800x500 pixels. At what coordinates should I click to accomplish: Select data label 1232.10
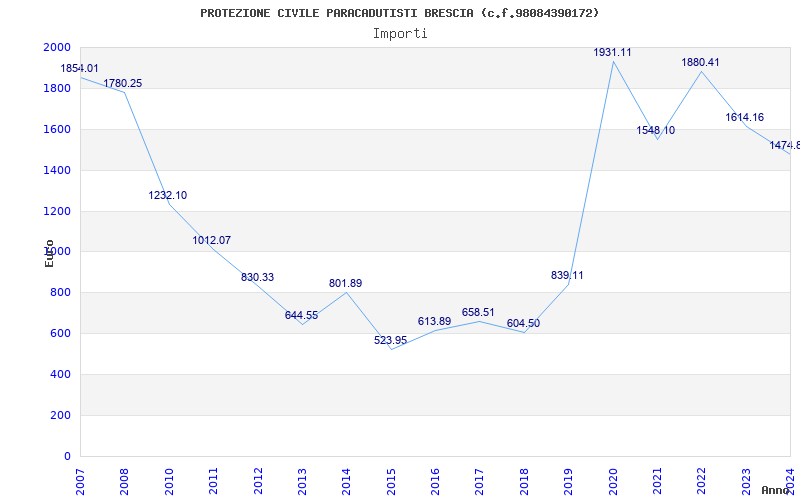pos(168,195)
